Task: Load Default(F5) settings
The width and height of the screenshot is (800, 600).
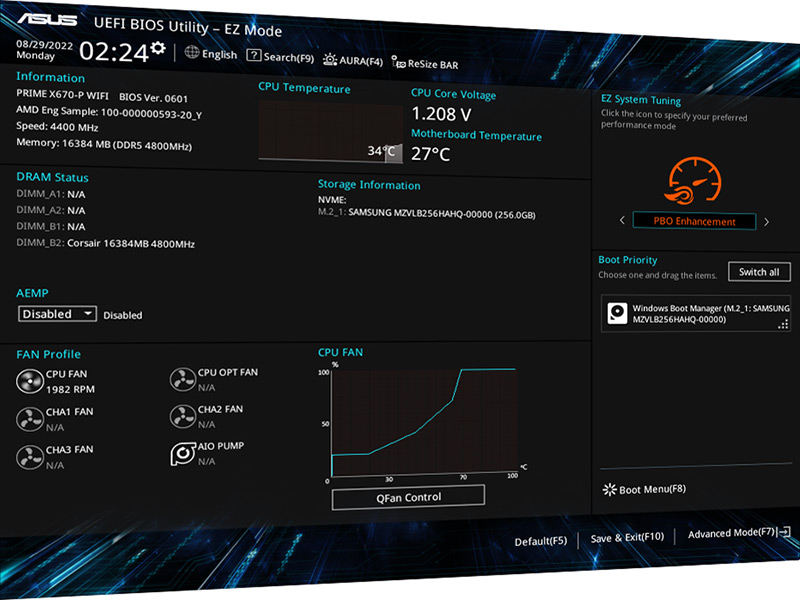Action: click(540, 541)
